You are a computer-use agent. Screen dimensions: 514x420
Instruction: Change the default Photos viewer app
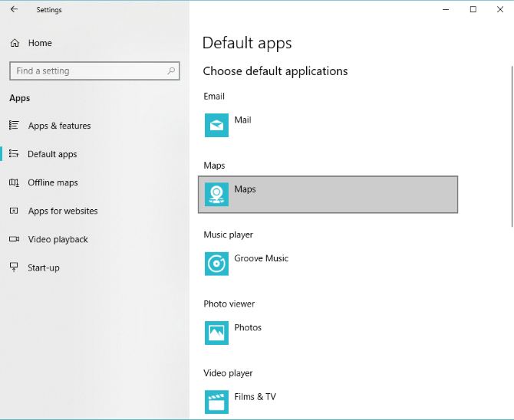248,328
